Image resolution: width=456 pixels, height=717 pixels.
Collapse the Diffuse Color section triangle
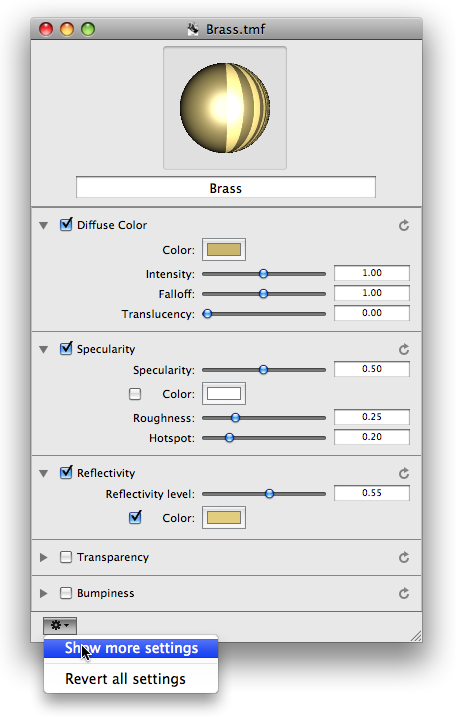coord(43,225)
